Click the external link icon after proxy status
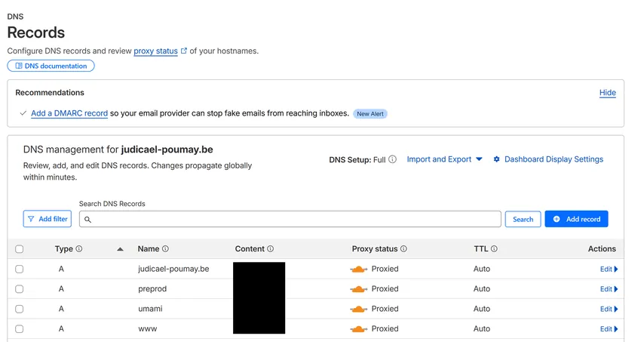644x342 pixels. (x=184, y=51)
